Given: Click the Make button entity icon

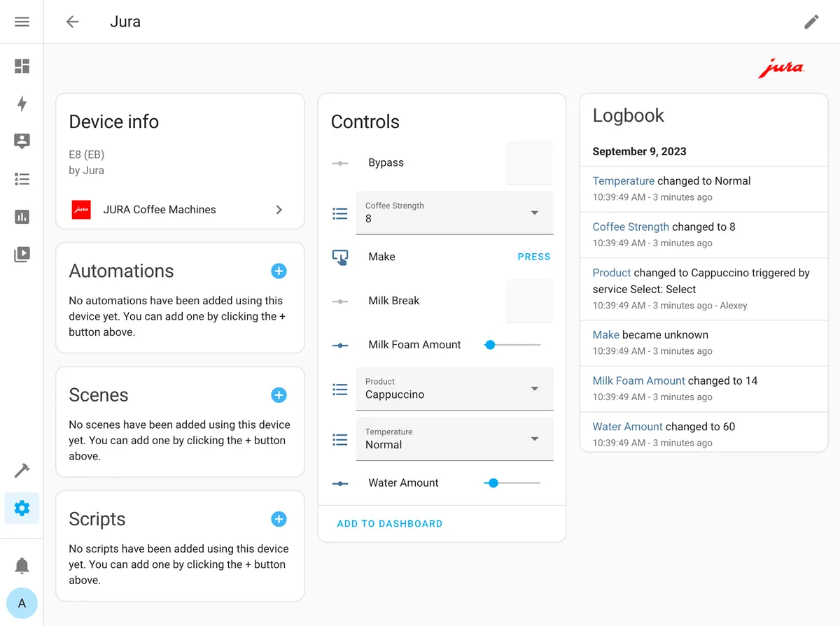Looking at the screenshot, I should pyautogui.click(x=340, y=257).
